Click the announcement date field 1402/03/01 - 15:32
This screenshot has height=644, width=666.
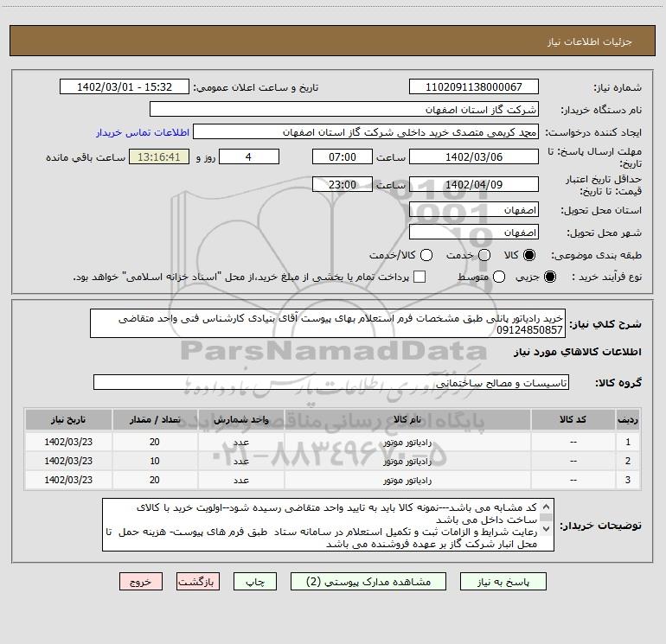pos(125,87)
